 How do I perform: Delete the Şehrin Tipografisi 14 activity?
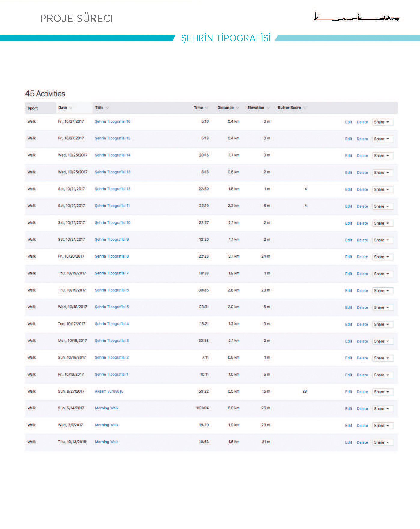(x=362, y=156)
